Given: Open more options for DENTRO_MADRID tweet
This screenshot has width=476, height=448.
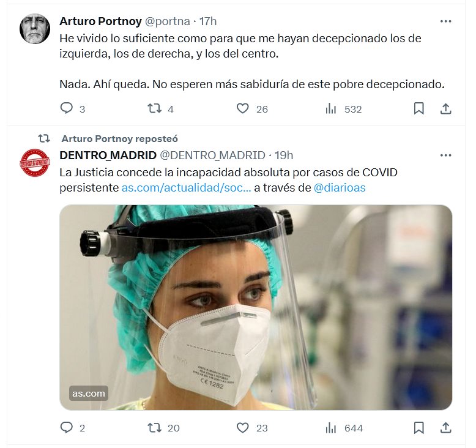Looking at the screenshot, I should point(446,155).
